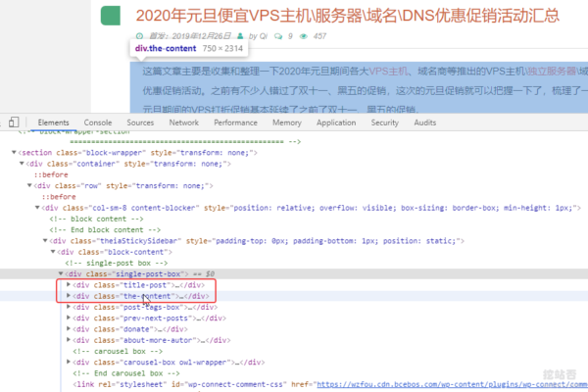
Task: Collapse the block-content div node
Action: pos(53,252)
